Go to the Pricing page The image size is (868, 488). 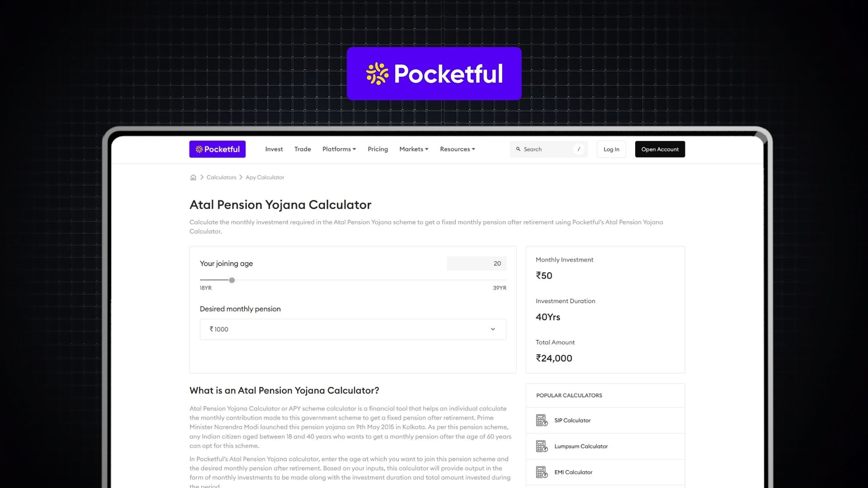378,149
